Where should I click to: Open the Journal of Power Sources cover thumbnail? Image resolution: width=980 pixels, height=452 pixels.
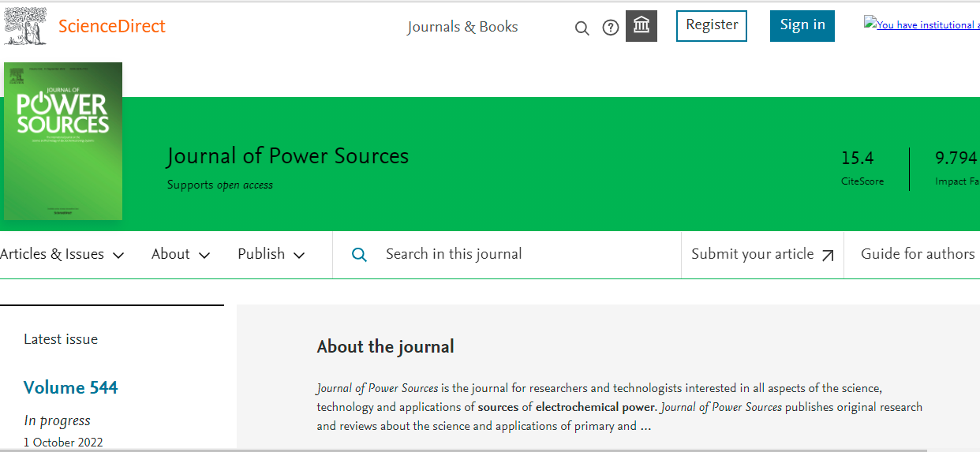(63, 141)
